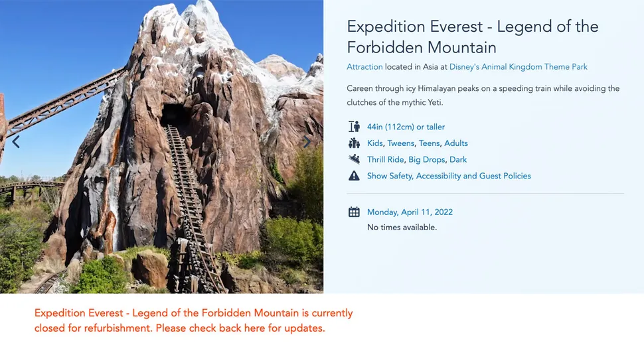Viewport: 644px width, 345px height.
Task: Click the calendar icon beside the date
Action: click(x=354, y=212)
